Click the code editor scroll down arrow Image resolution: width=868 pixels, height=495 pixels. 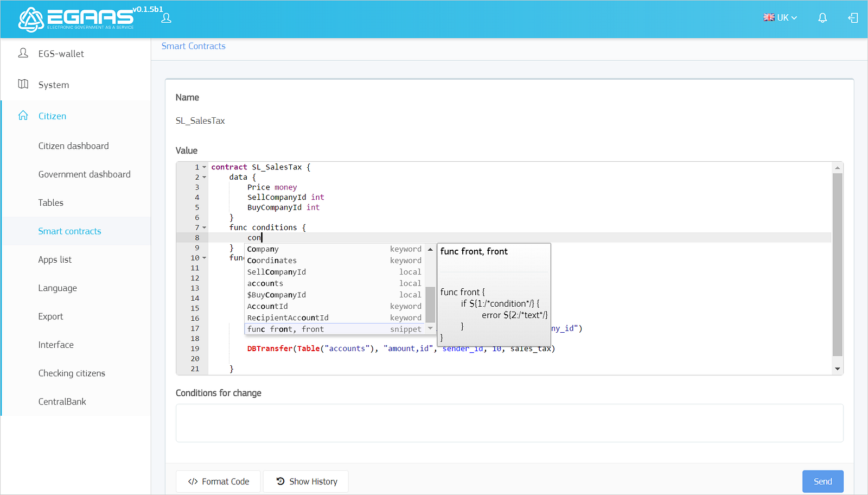point(837,369)
